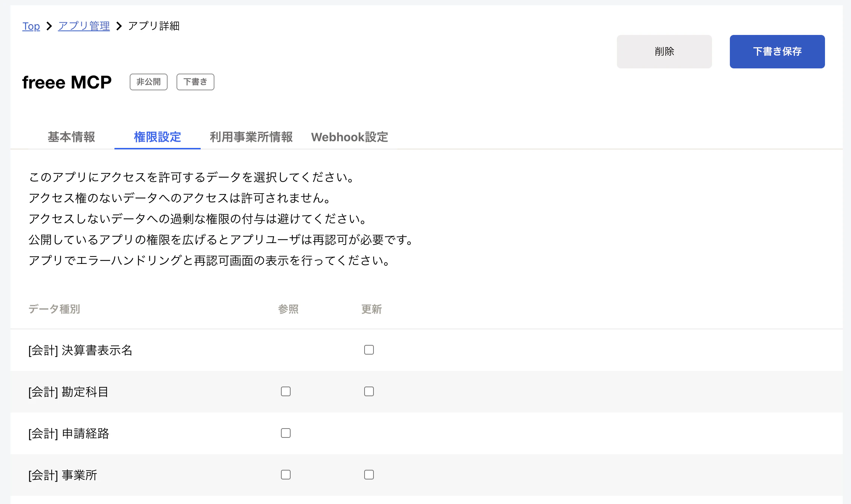Viewport: 851px width, 504px height.
Task: Click the chevron after Top breadcrumb
Action: 49,26
